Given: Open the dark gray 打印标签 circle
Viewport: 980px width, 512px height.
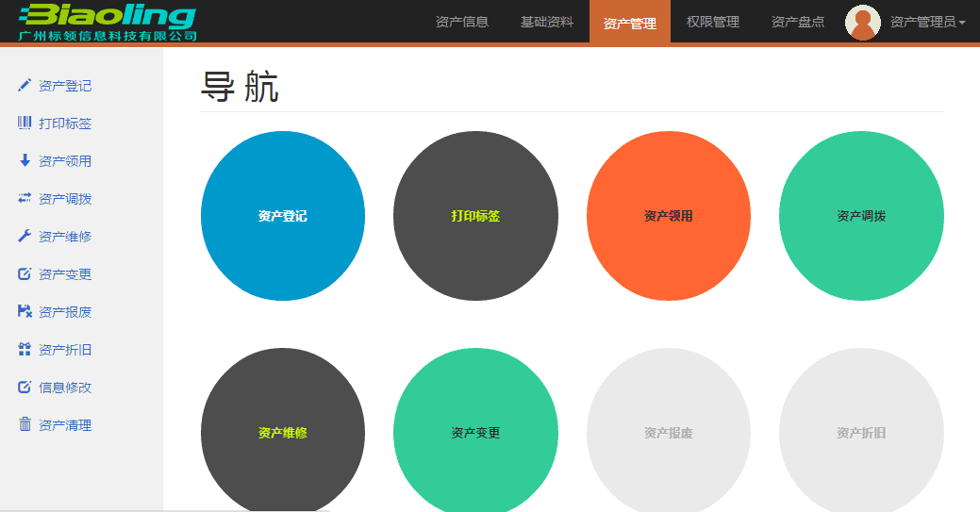Looking at the screenshot, I should click(x=475, y=216).
